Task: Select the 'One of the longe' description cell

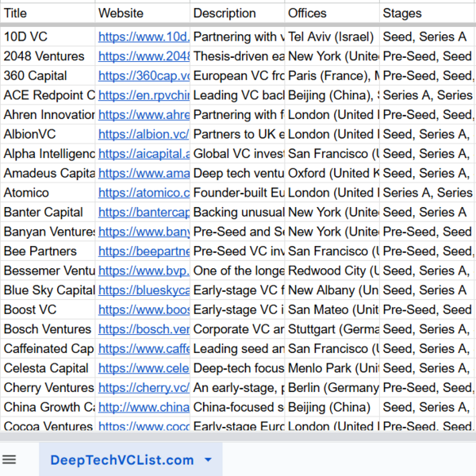Action: (x=237, y=271)
